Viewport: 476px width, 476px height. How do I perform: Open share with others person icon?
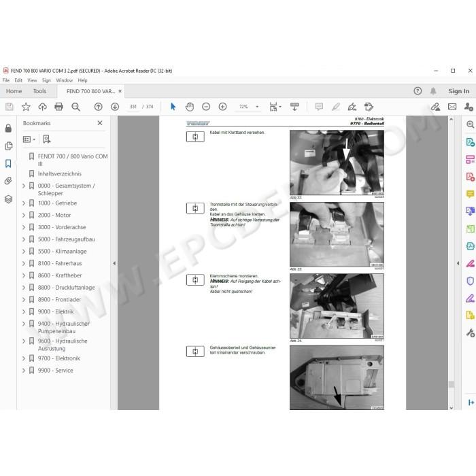coord(469,107)
